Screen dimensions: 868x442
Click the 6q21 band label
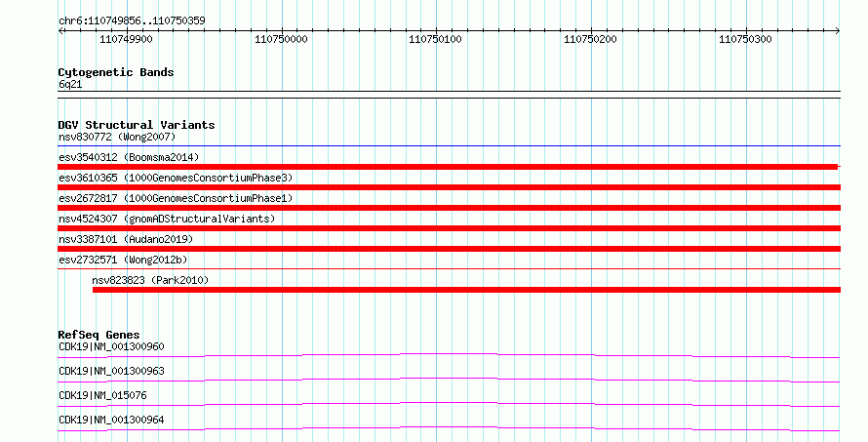pos(70,85)
